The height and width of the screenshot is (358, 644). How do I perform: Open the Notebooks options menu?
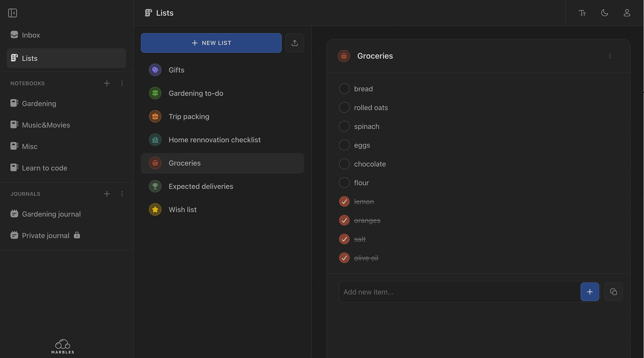coord(122,83)
